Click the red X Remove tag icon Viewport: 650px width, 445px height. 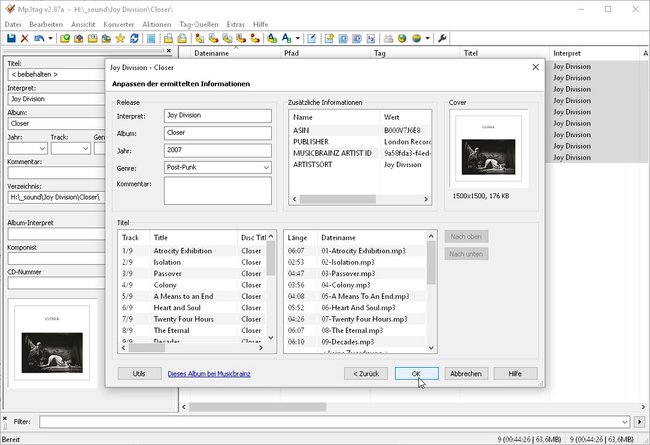pos(24,39)
